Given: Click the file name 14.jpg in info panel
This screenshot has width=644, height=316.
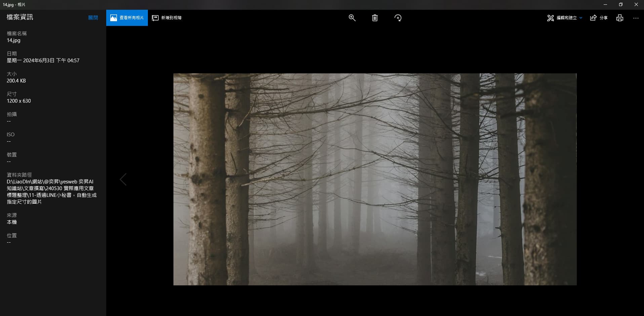Looking at the screenshot, I should (14, 40).
